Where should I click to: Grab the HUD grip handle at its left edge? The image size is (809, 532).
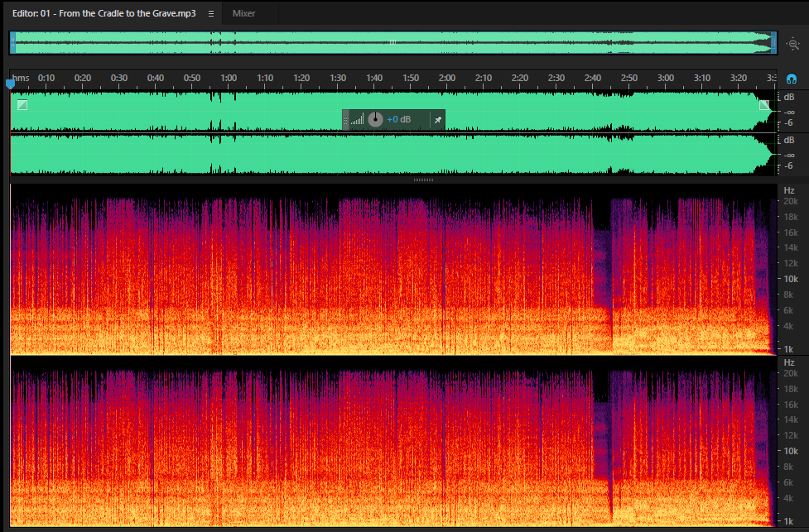pyautogui.click(x=345, y=120)
